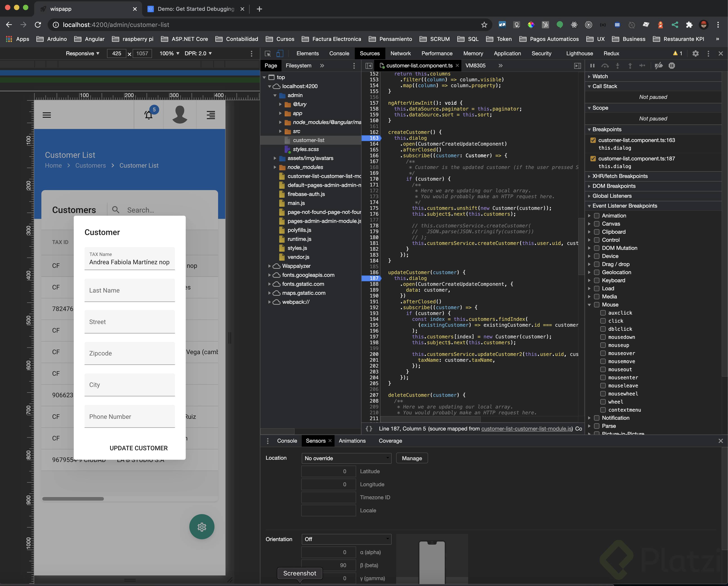The height and width of the screenshot is (586, 728).
Task: Open DevTools settings gear
Action: (695, 53)
